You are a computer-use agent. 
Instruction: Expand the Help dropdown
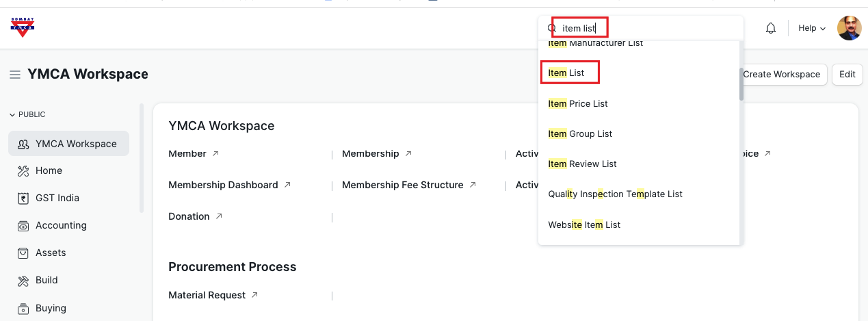(x=812, y=28)
